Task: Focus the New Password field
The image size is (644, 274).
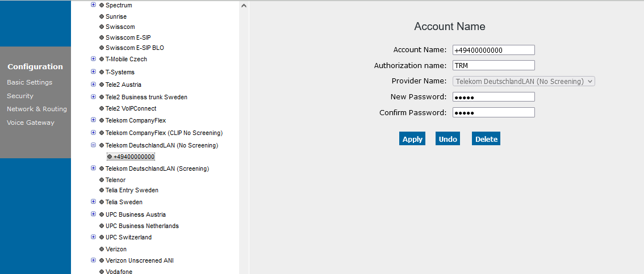Action: pyautogui.click(x=494, y=97)
